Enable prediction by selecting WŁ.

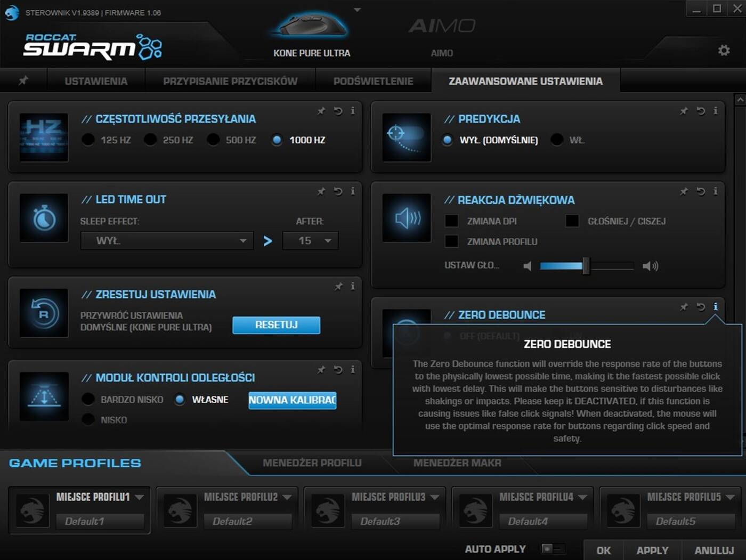point(557,140)
